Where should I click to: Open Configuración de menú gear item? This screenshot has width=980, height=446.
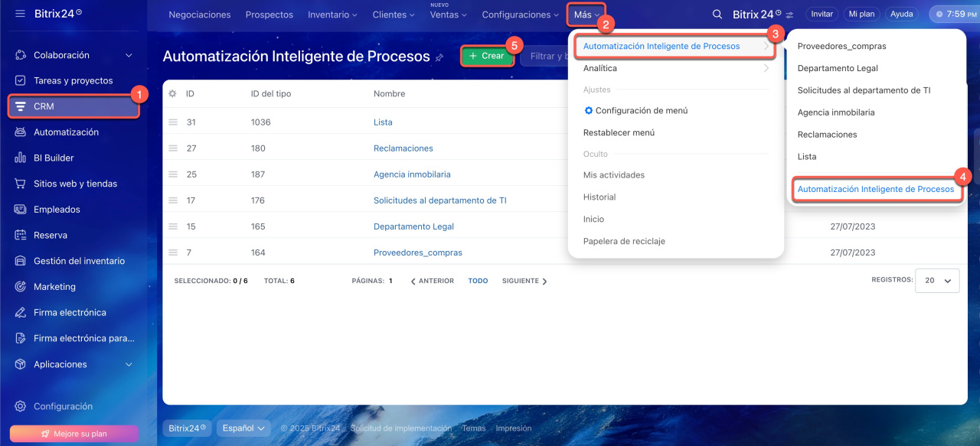[635, 111]
